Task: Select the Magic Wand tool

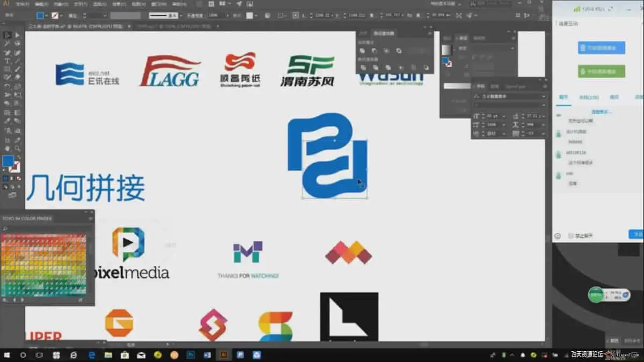Action: point(8,44)
